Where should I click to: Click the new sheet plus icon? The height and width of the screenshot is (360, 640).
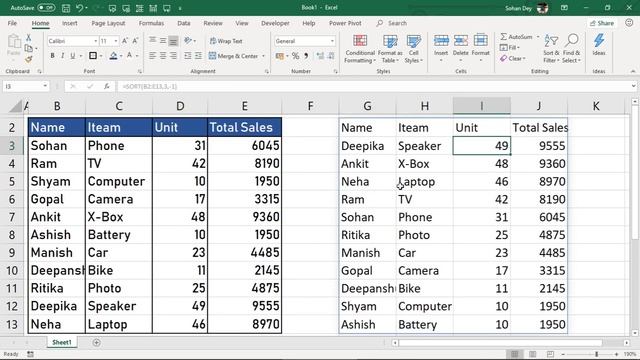[96, 342]
